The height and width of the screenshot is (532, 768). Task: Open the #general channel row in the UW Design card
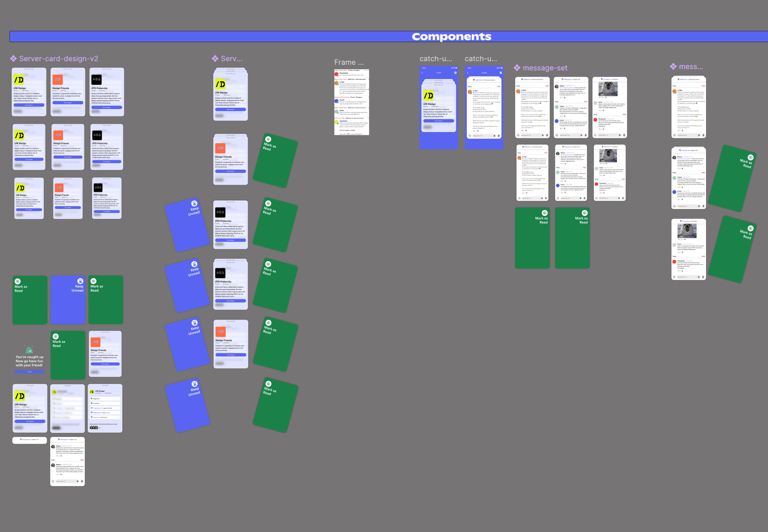105,399
